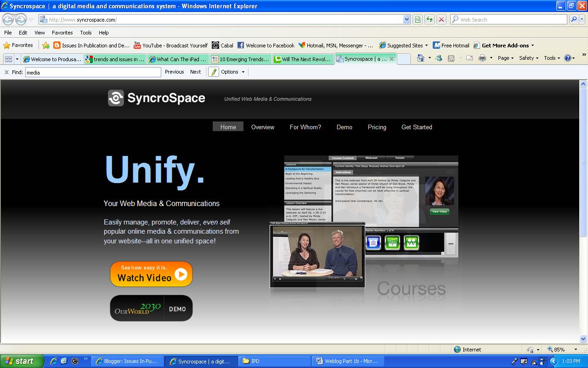
Task: Click the handwriting pen icon in system tray
Action: tap(533, 361)
